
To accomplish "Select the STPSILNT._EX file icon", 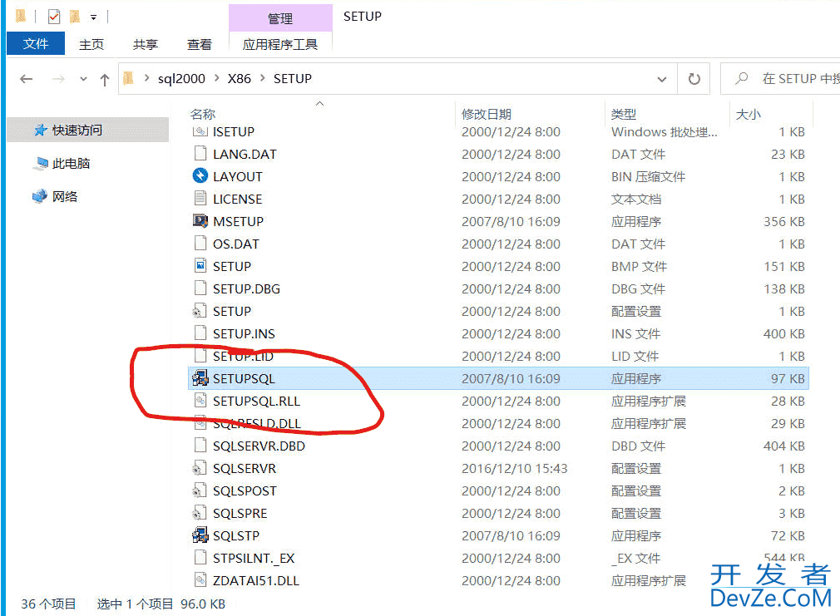I will click(200, 558).
